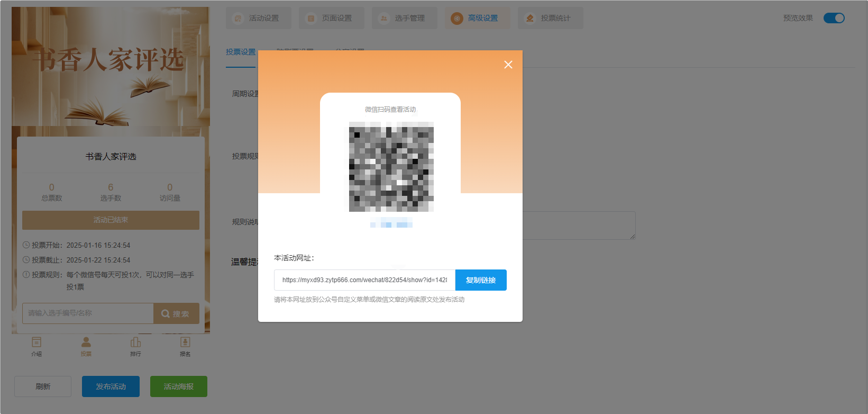Open the 选手管理 tab
This screenshot has height=414, width=868.
point(405,18)
